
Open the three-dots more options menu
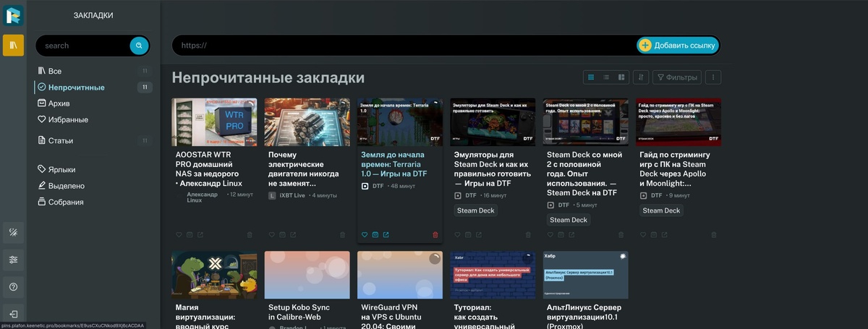(x=713, y=77)
